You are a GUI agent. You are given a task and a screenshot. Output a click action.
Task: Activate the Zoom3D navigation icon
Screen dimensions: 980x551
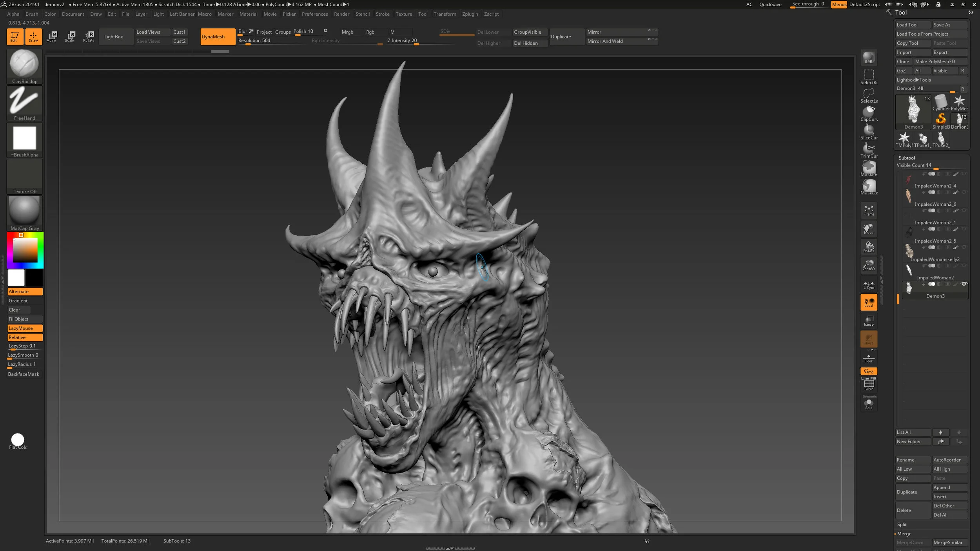coord(869,265)
